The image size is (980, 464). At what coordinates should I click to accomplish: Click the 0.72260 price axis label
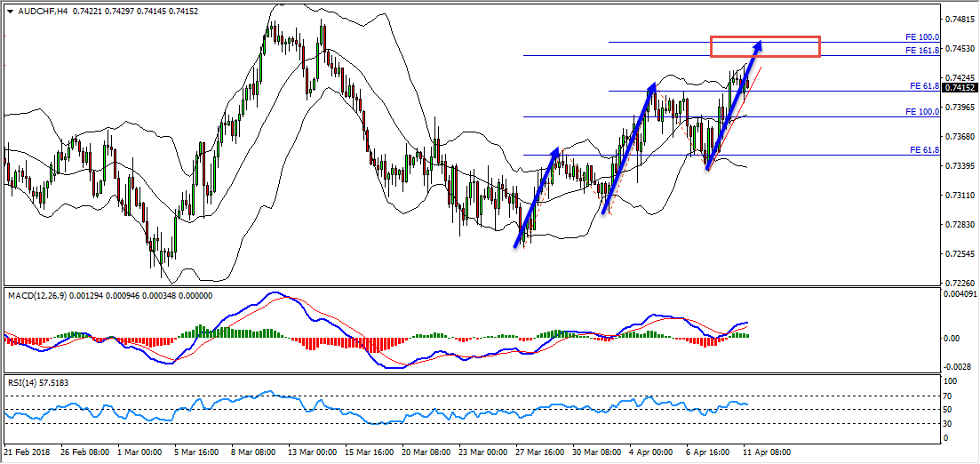coord(960,283)
